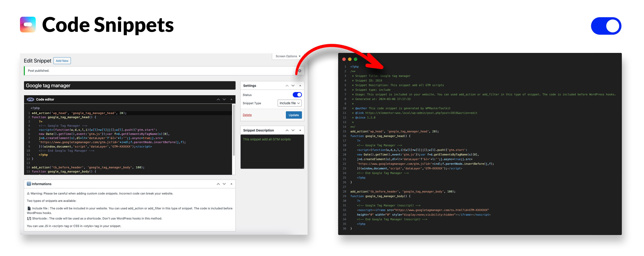Click dark window line 28 add_action tb_before_header
Image resolution: width=644 pixels, height=256 pixels.
pyautogui.click(x=403, y=192)
